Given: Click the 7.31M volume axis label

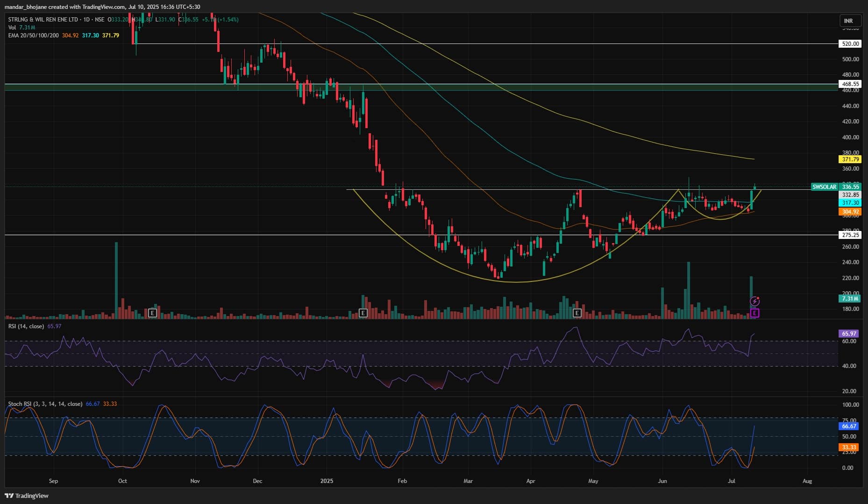Looking at the screenshot, I should pyautogui.click(x=850, y=298).
